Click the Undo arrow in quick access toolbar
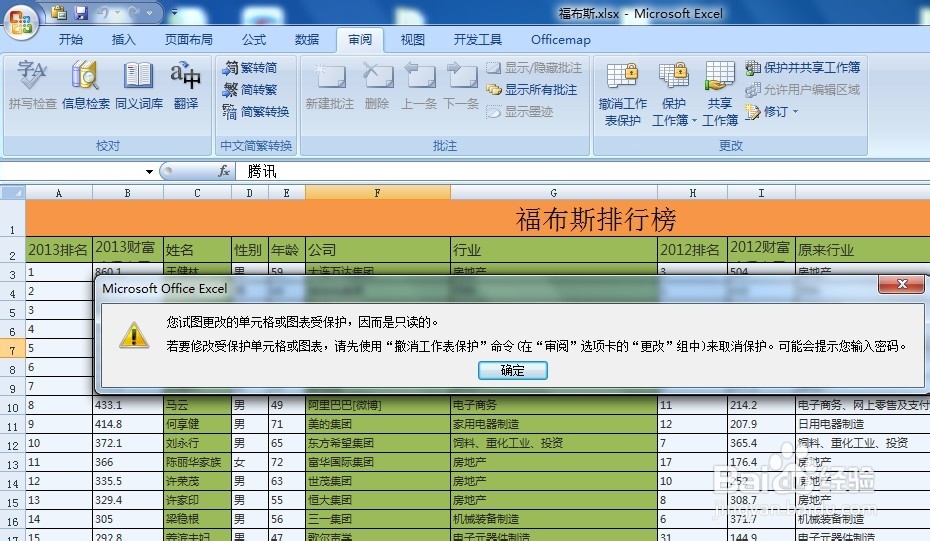The image size is (930, 541). coord(103,12)
